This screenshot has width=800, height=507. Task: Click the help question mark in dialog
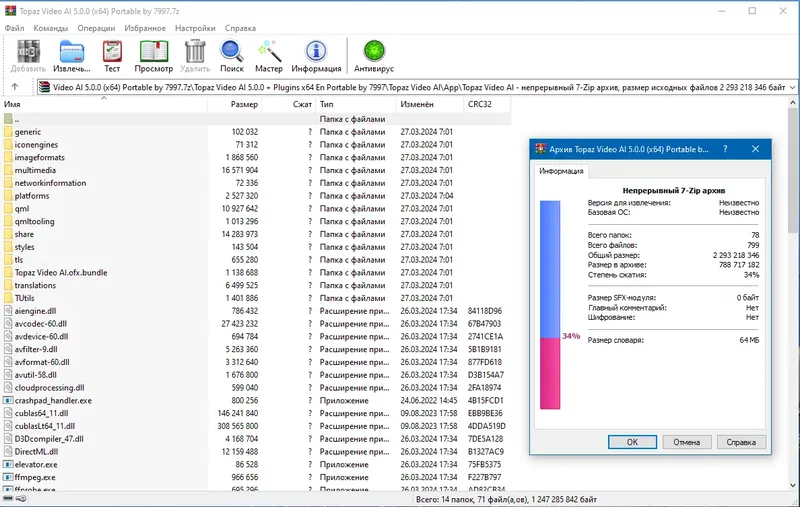725,149
